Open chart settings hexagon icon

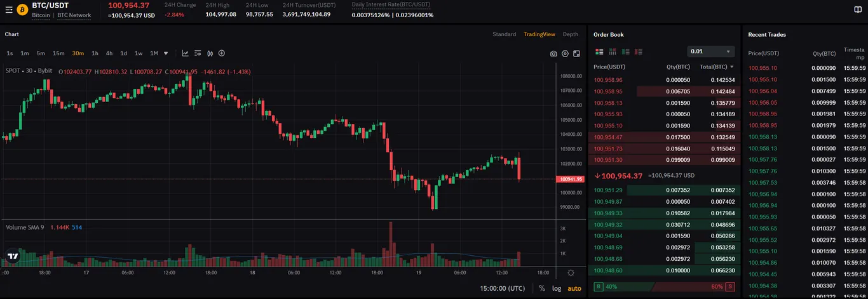click(x=565, y=54)
